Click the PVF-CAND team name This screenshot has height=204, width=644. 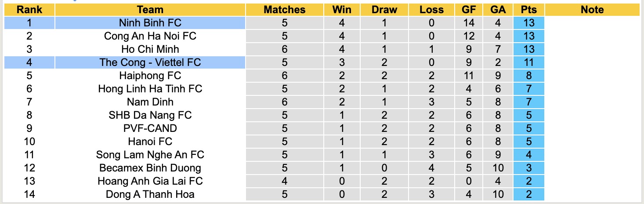[x=150, y=128]
